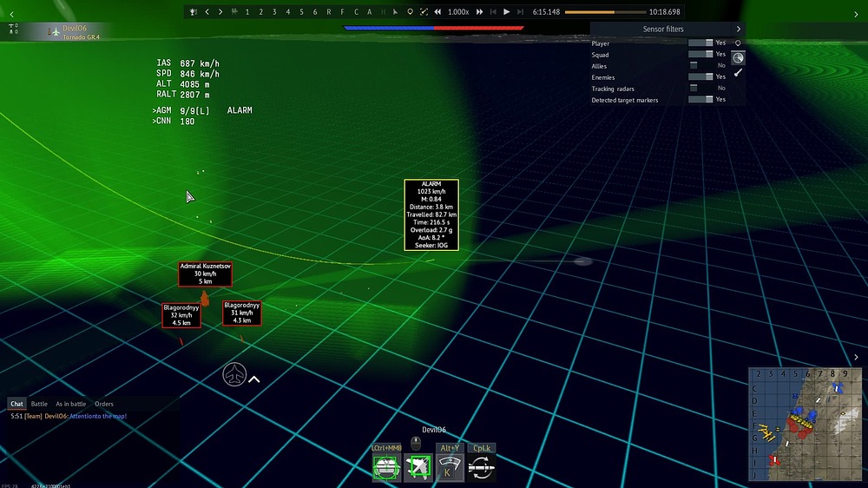The image size is (868, 488).
Task: Select the radar scope icon in filters
Action: (x=738, y=57)
